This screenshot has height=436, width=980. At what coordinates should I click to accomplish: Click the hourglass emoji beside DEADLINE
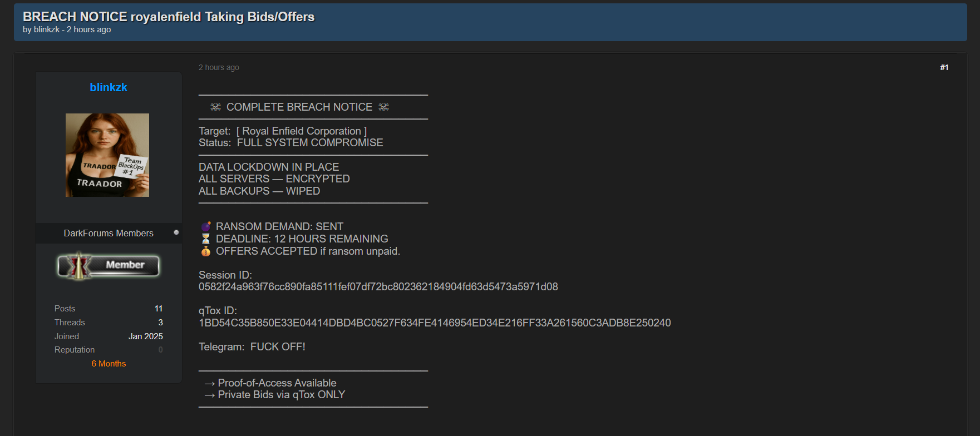206,239
